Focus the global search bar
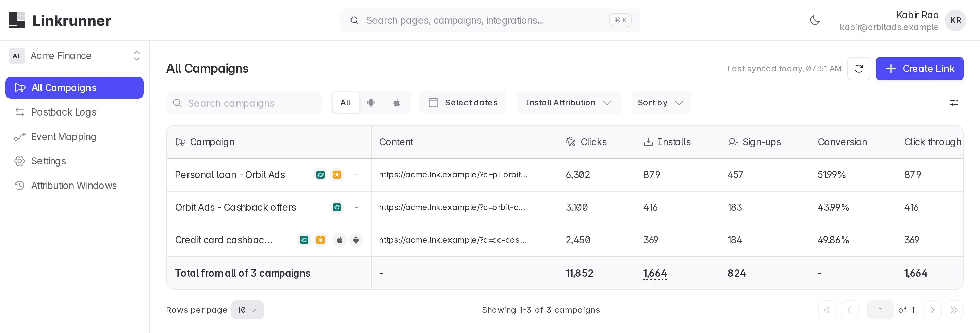 (x=490, y=20)
